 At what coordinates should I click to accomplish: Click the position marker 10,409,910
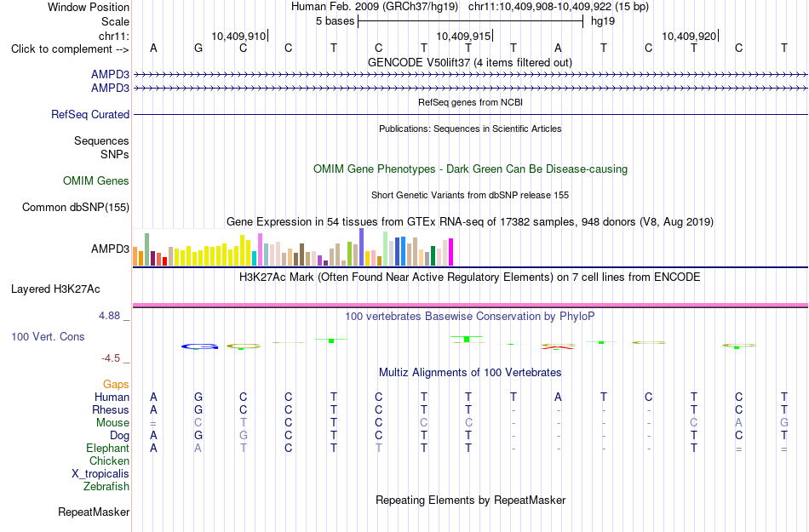tap(239, 36)
